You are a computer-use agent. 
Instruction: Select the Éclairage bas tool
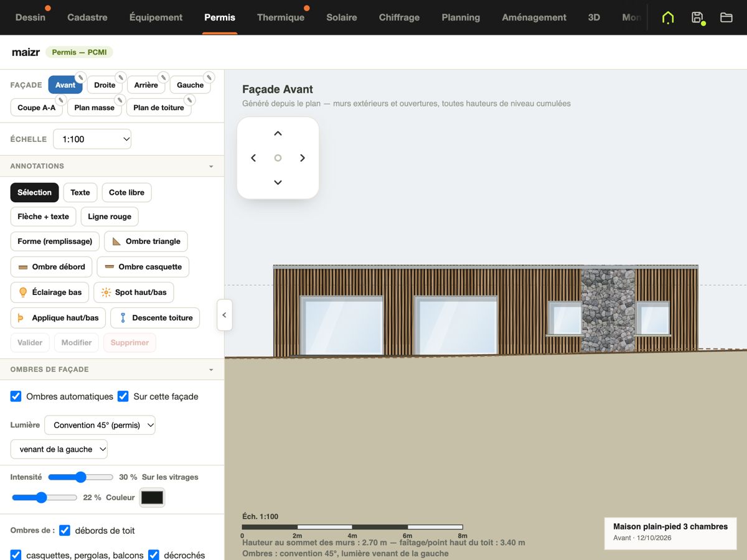pyautogui.click(x=50, y=292)
